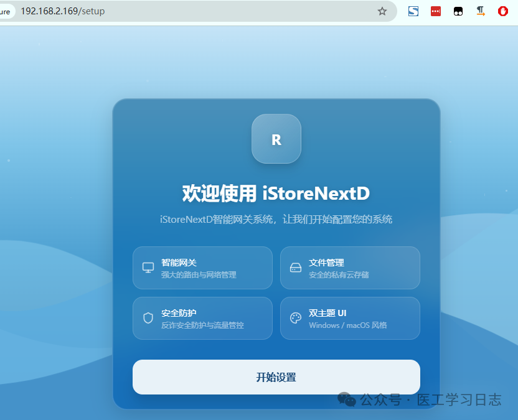The image size is (518, 420).
Task: Click the 反诈安全防护与流量管控 description text
Action: click(202, 325)
